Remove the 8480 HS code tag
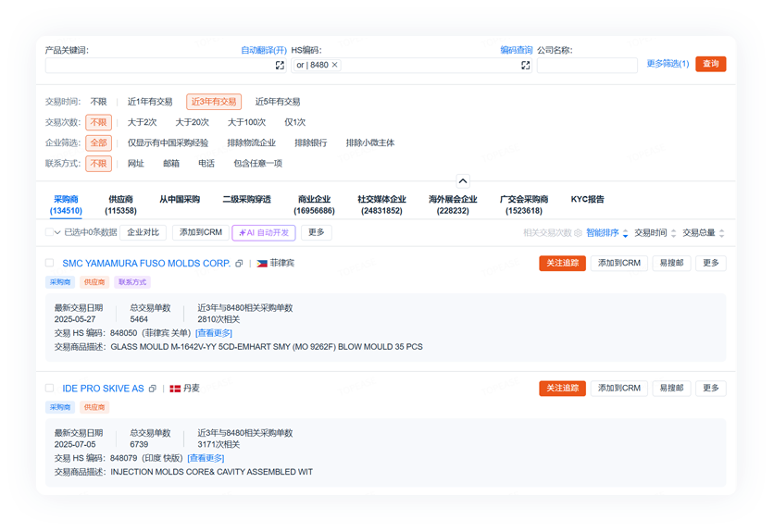 coord(335,66)
